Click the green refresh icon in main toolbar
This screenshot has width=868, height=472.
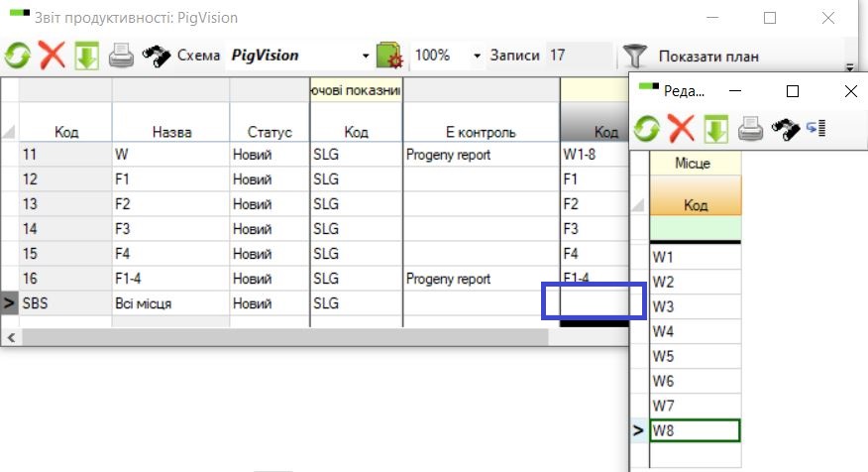[x=17, y=56]
